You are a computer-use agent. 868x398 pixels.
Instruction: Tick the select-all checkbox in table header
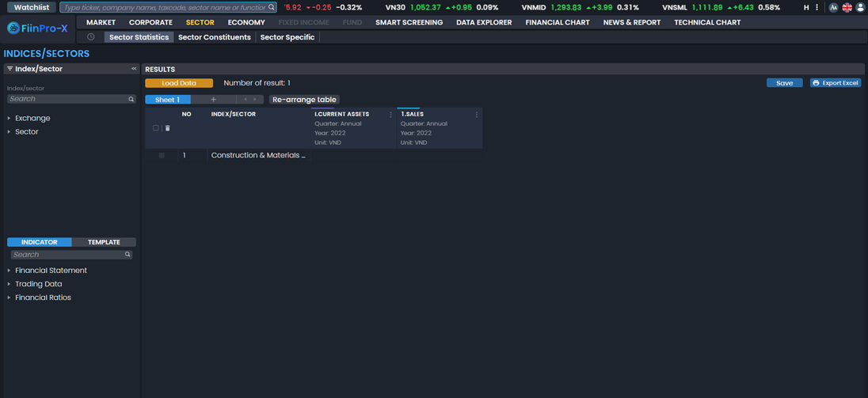pyautogui.click(x=156, y=128)
